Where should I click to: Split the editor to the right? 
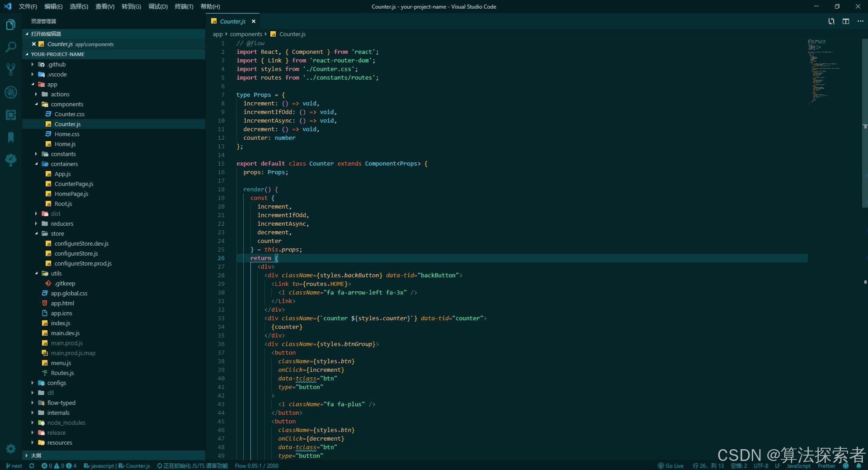click(846, 21)
